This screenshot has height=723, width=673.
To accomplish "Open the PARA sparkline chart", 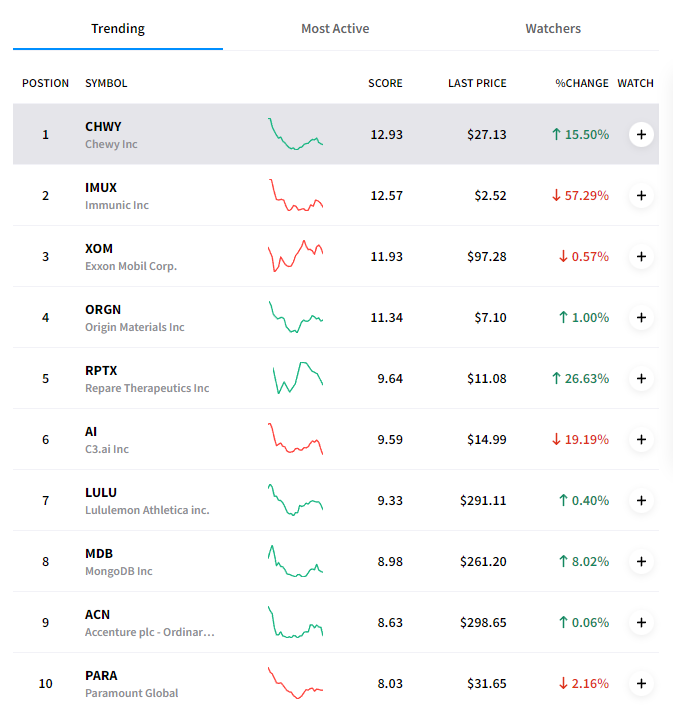I will [295, 683].
